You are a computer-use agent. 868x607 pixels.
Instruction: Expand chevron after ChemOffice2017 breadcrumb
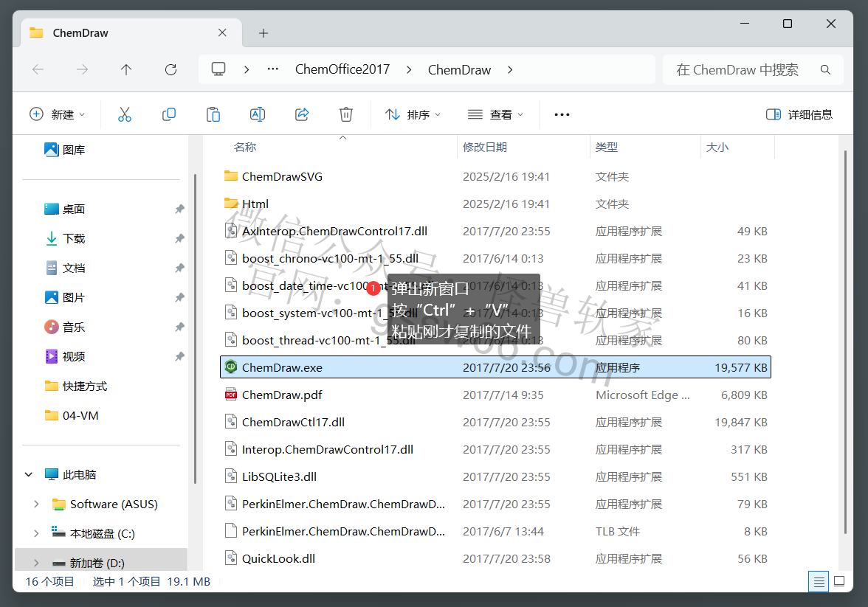click(409, 70)
